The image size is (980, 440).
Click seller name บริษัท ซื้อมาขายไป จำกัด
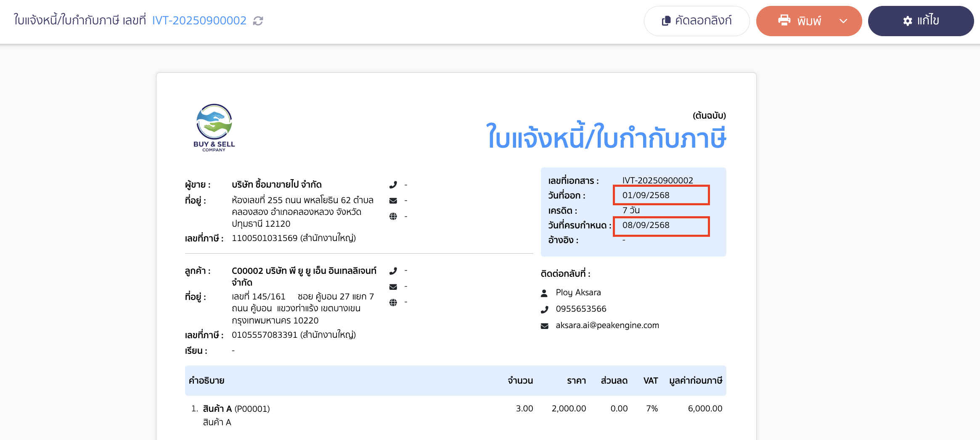276,184
